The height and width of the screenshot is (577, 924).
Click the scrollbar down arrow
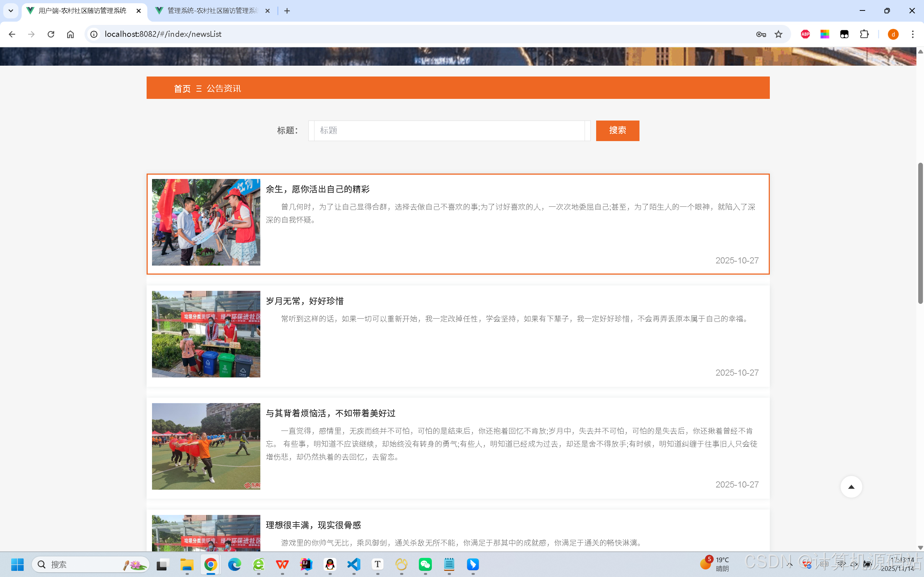[920, 548]
